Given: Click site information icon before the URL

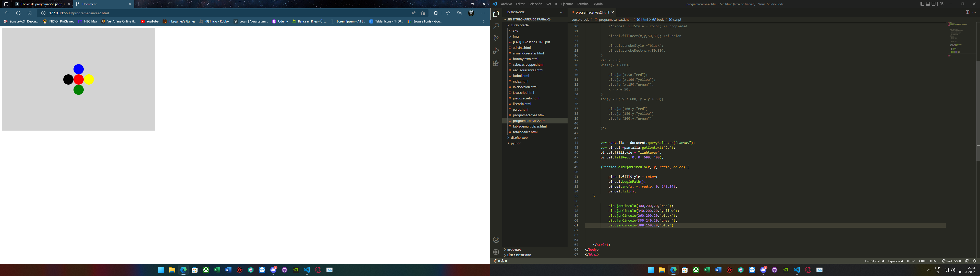Looking at the screenshot, I should (x=43, y=13).
